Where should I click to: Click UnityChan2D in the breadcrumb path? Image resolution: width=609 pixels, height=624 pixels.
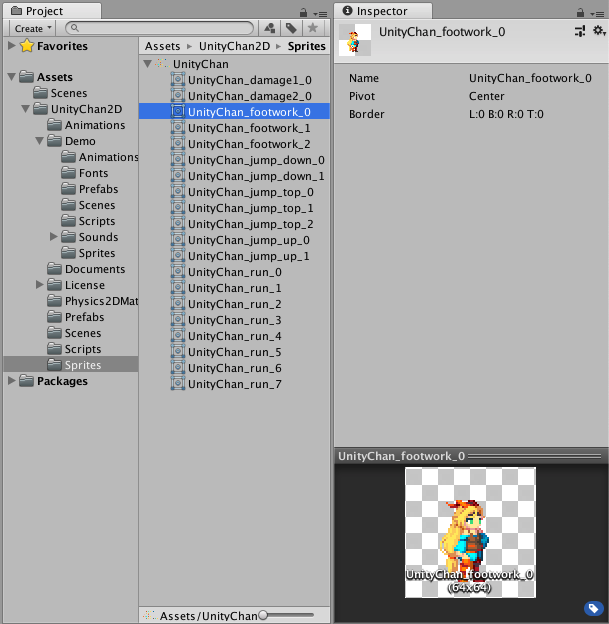235,46
